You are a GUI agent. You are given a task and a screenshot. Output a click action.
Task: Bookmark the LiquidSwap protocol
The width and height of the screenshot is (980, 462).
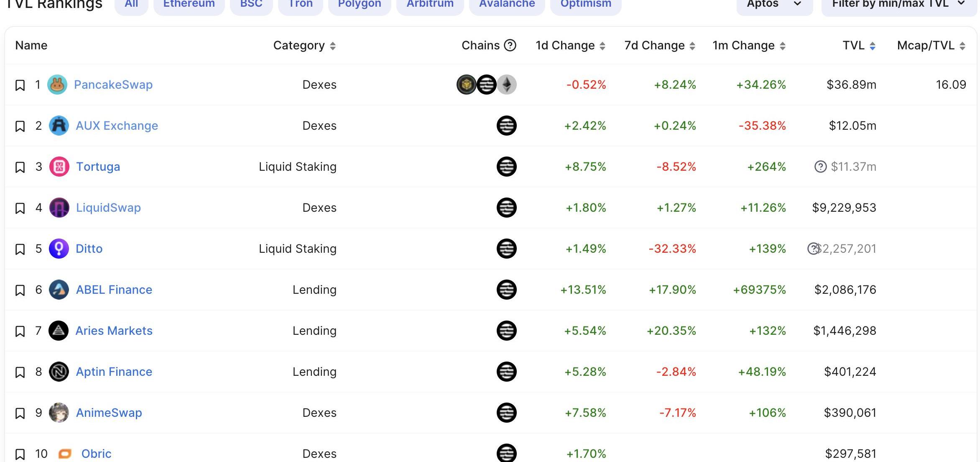[20, 208]
